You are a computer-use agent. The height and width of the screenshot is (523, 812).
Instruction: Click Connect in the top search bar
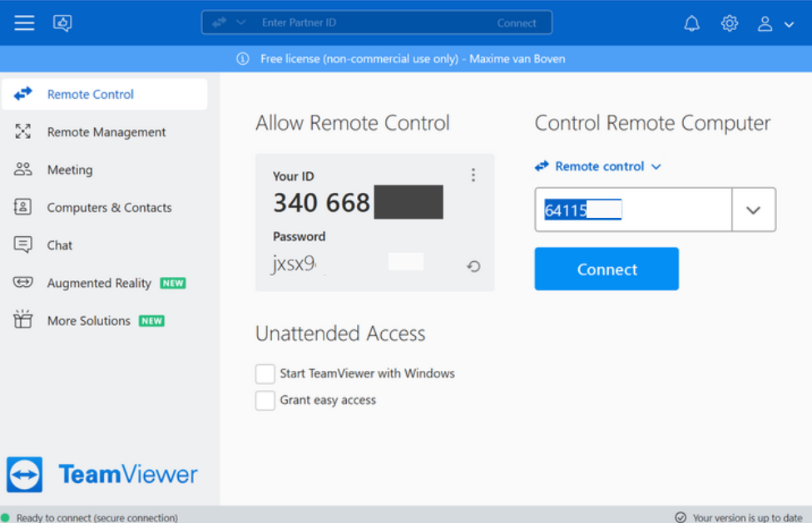pos(517,23)
